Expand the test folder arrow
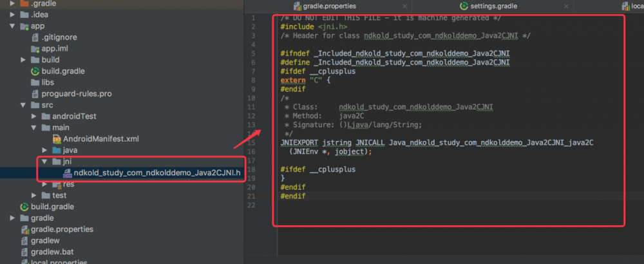The image size is (644, 264). pyautogui.click(x=34, y=196)
